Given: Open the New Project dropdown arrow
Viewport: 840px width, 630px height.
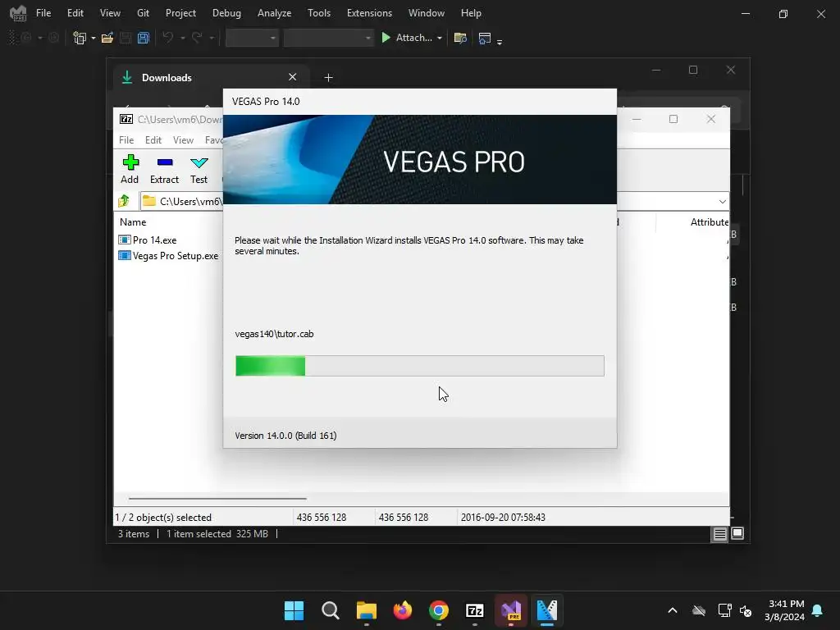Looking at the screenshot, I should tap(94, 38).
